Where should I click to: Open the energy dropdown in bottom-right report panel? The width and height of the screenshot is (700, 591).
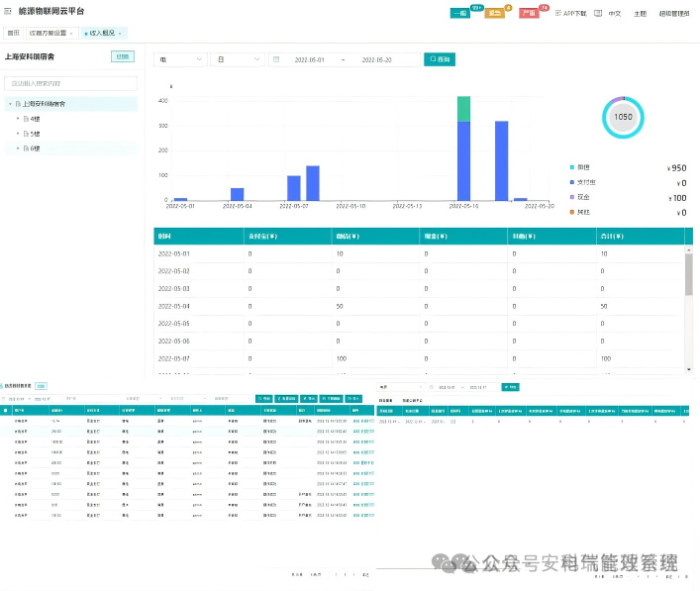tap(400, 387)
